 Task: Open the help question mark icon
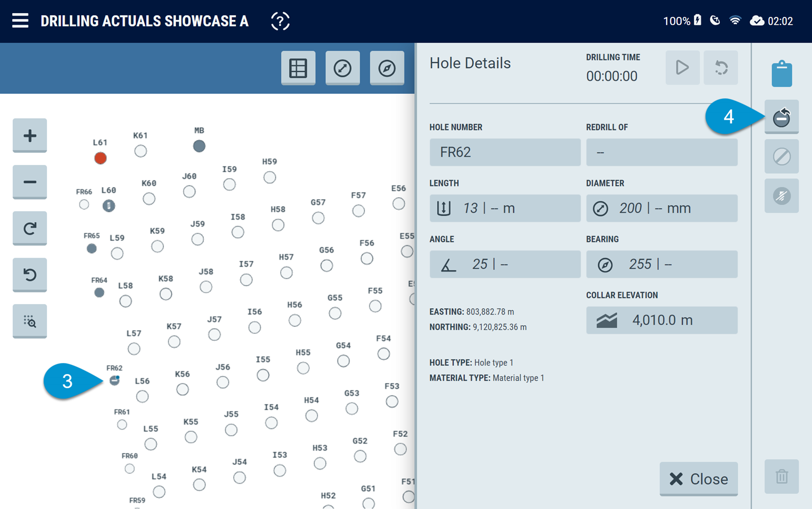(x=280, y=21)
